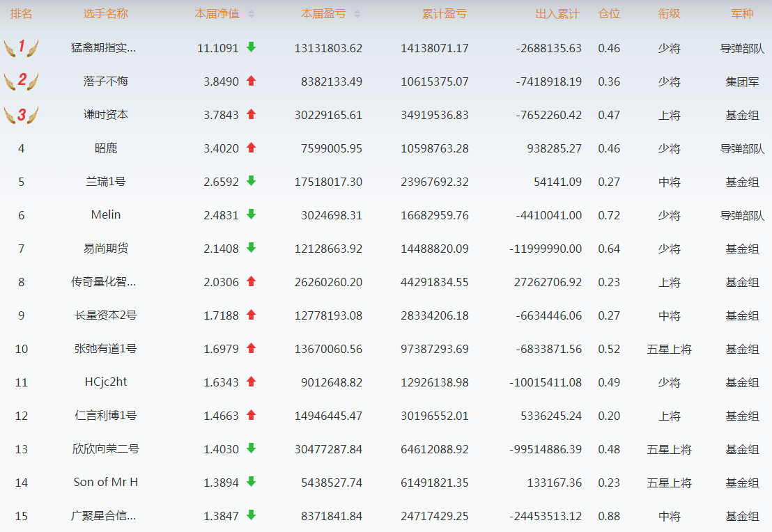
Task: Click the 排名 column header
Action: [21, 14]
